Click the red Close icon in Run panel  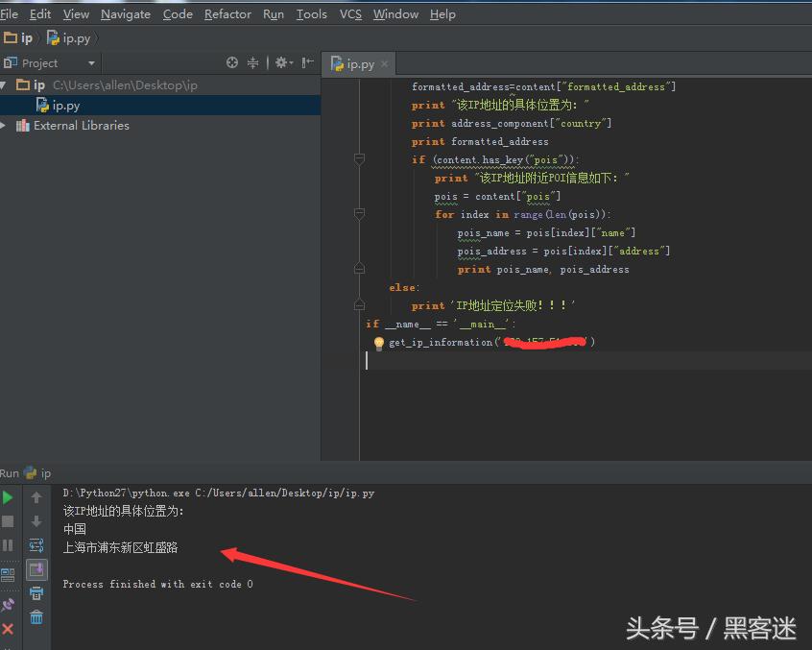coord(8,629)
